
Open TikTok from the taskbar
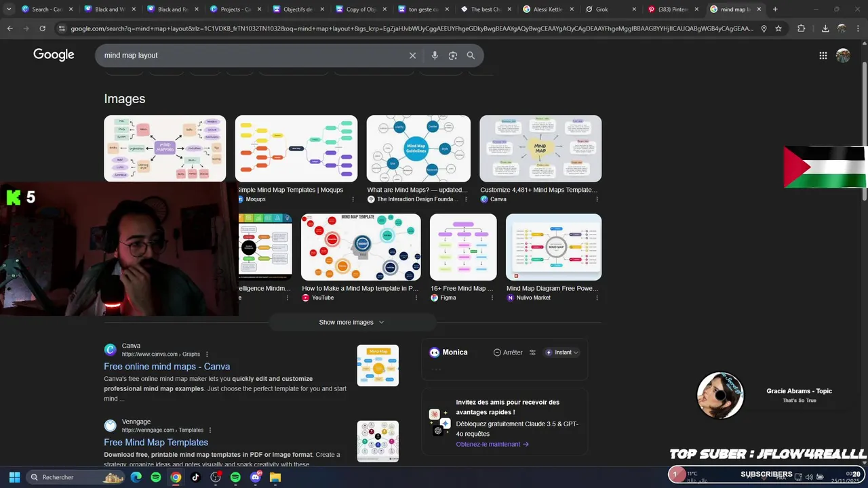195,477
